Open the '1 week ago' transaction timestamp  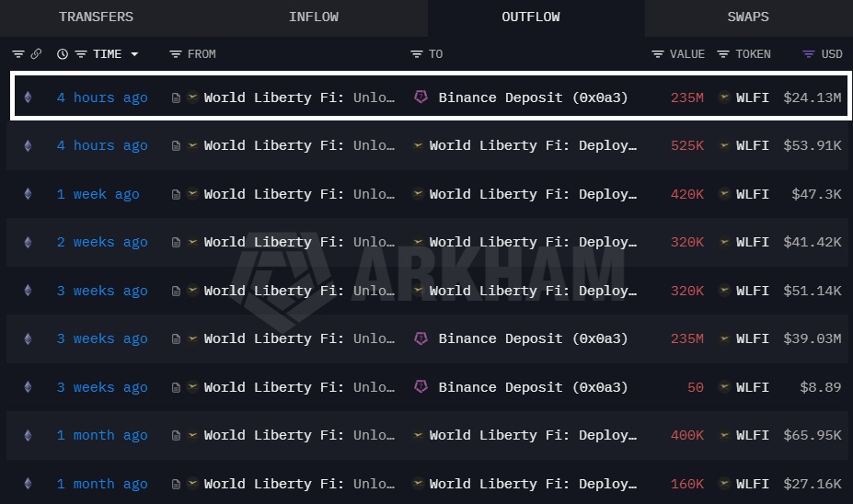98,194
